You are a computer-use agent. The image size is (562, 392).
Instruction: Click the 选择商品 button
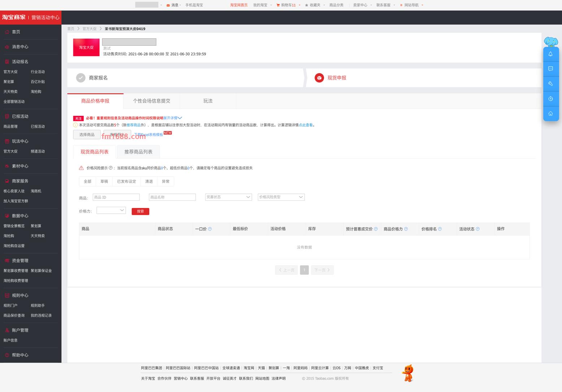click(x=87, y=135)
